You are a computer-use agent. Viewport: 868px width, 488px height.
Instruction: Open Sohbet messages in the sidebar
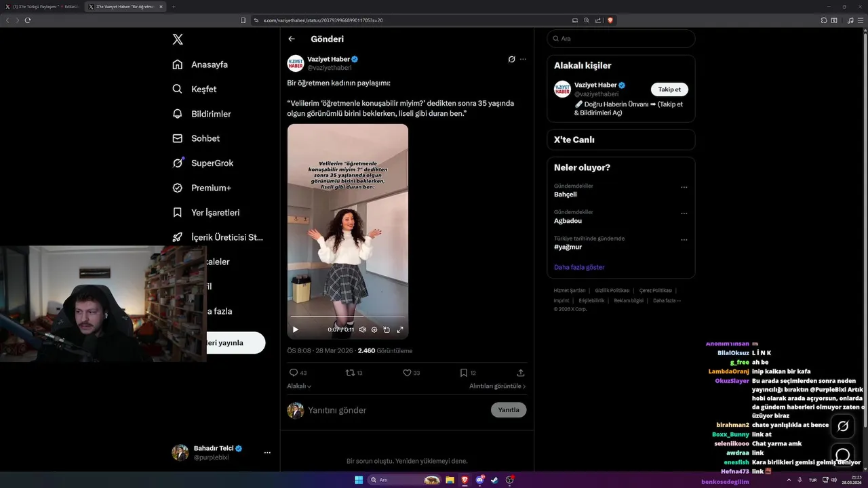tap(196, 138)
